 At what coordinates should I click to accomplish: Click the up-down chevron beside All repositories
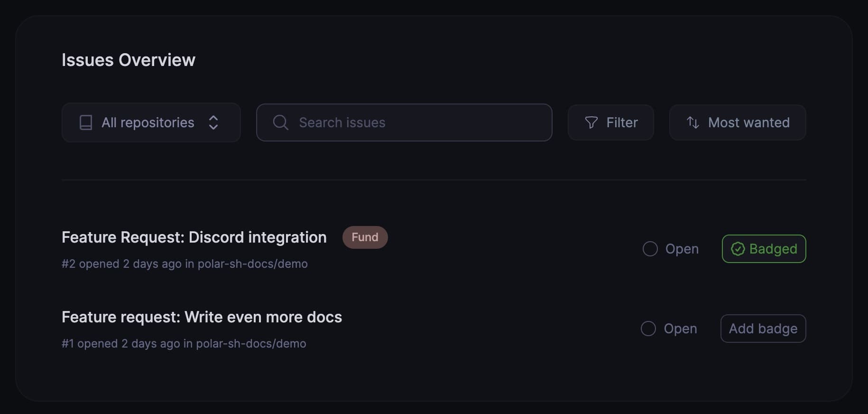click(213, 122)
